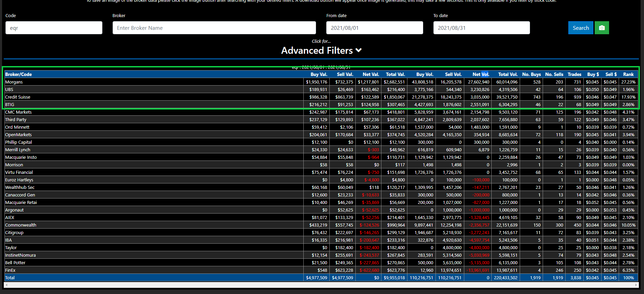Select the FinEx broker name
This screenshot has height=294, width=644.
click(x=10, y=270)
